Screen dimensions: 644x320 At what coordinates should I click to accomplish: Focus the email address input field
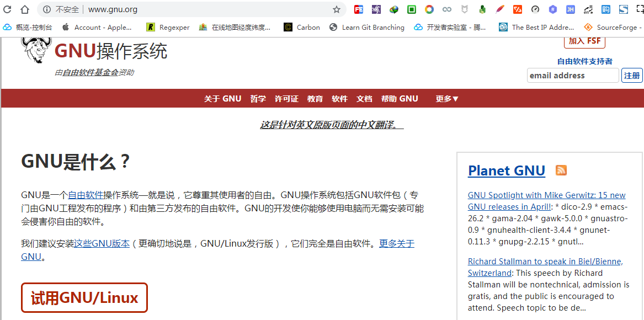click(x=572, y=76)
